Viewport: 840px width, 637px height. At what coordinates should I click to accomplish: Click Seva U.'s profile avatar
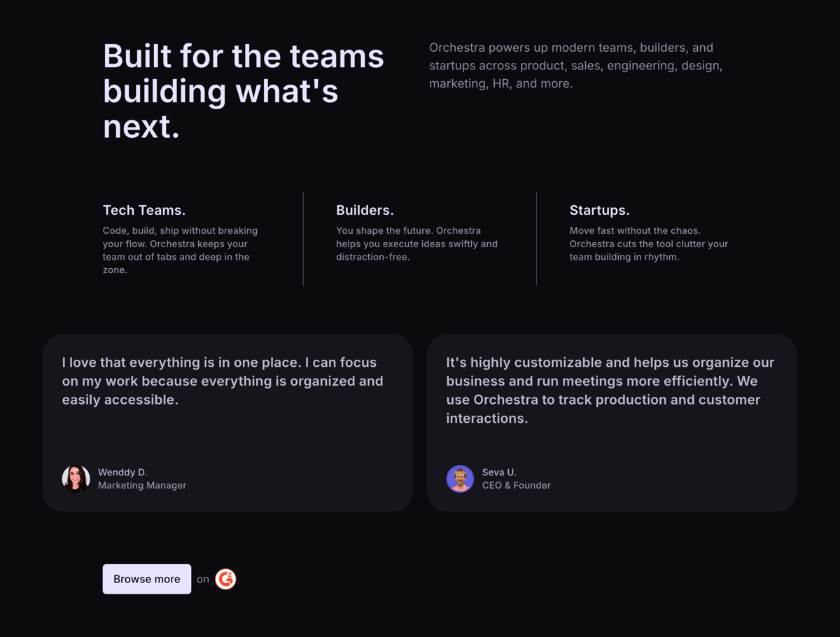point(460,478)
